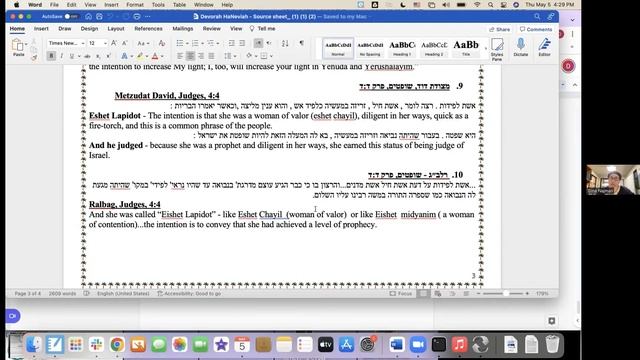Toggle paragraph marks display
The image size is (640, 360).
click(302, 43)
